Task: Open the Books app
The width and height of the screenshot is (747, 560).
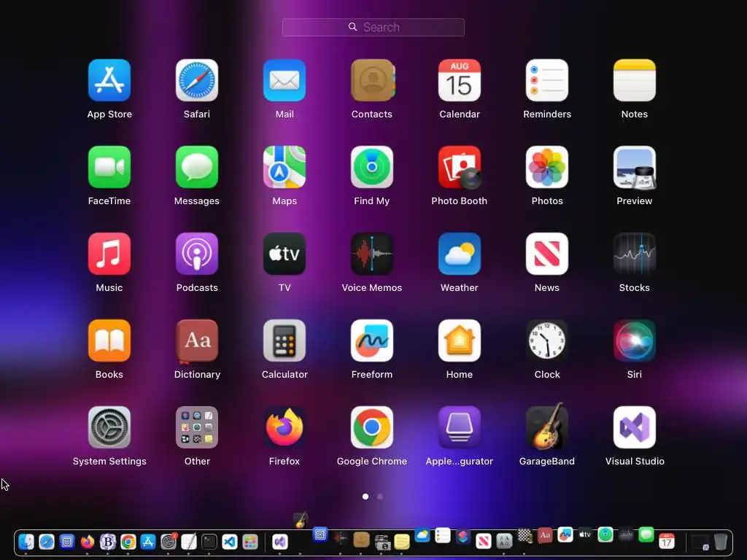Action: [109, 341]
